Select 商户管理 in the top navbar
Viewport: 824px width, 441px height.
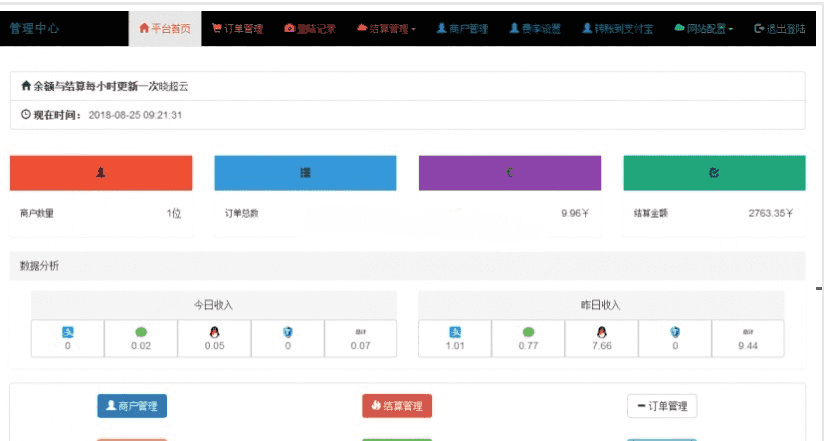pyautogui.click(x=462, y=28)
